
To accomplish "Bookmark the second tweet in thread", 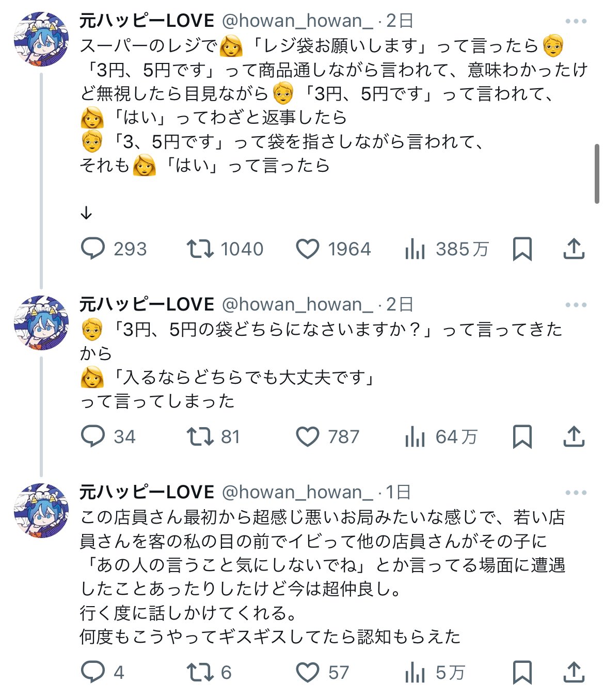I will coord(522,437).
